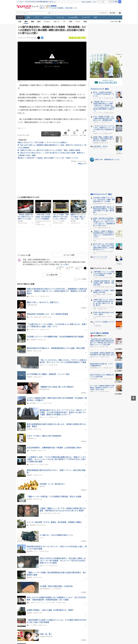Click the Yahoo! JAPAN top-right link
The image size is (138, 644).
[x=86, y=2]
